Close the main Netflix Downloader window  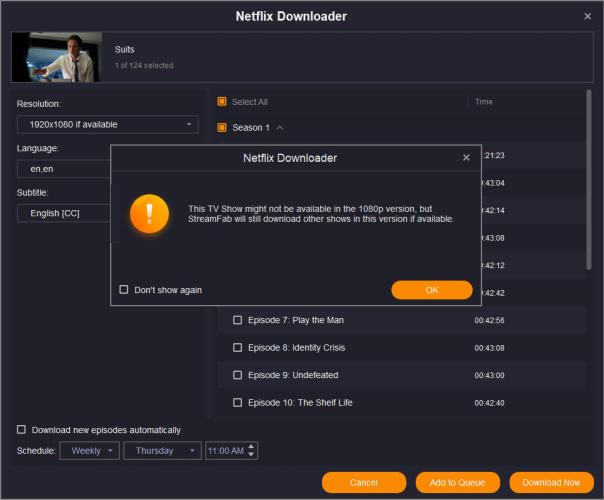pyautogui.click(x=587, y=16)
